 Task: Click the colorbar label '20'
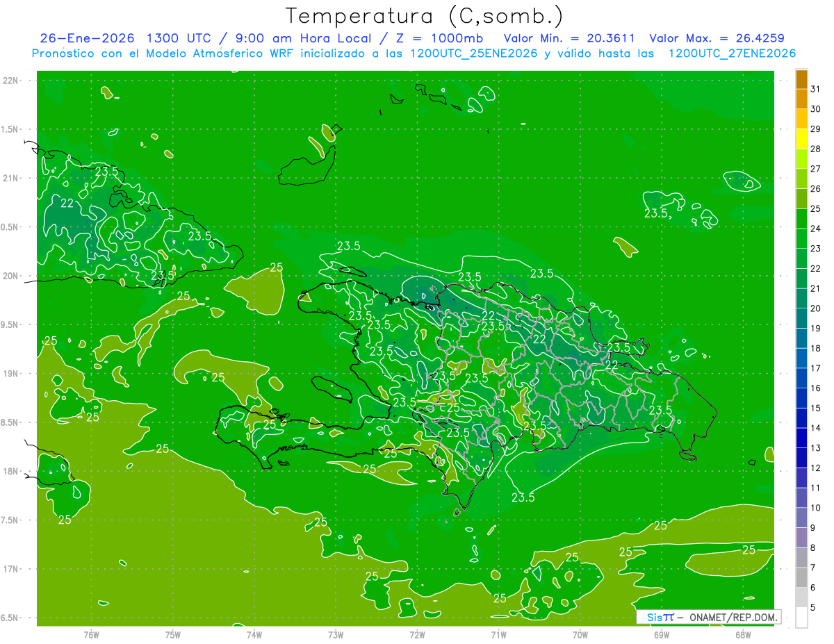816,308
